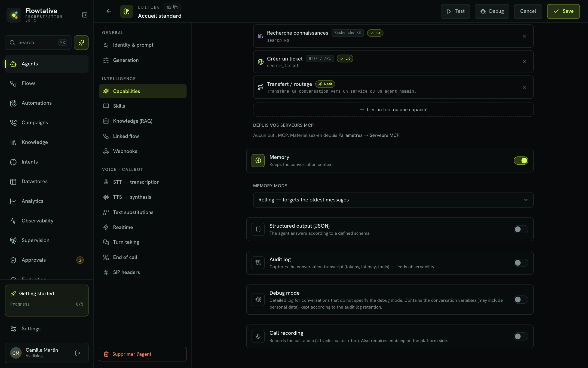The width and height of the screenshot is (588, 368).
Task: Open Turn-taking settings
Action: click(x=143, y=242)
